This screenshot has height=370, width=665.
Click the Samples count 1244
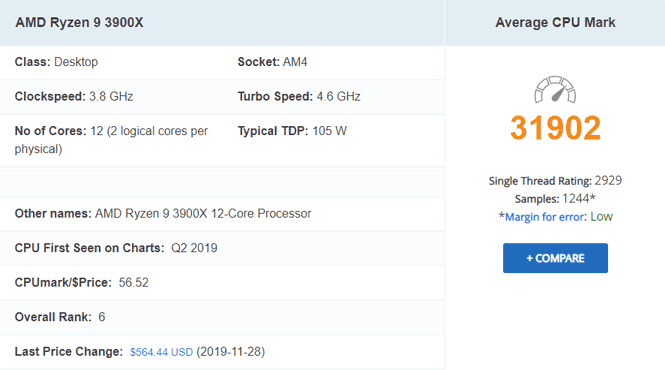point(576,199)
